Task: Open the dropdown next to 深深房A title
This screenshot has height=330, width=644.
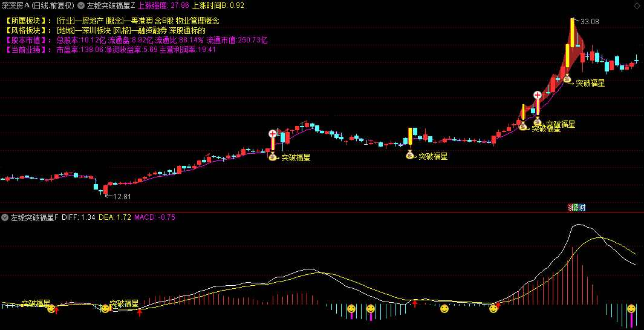Action: [80, 5]
